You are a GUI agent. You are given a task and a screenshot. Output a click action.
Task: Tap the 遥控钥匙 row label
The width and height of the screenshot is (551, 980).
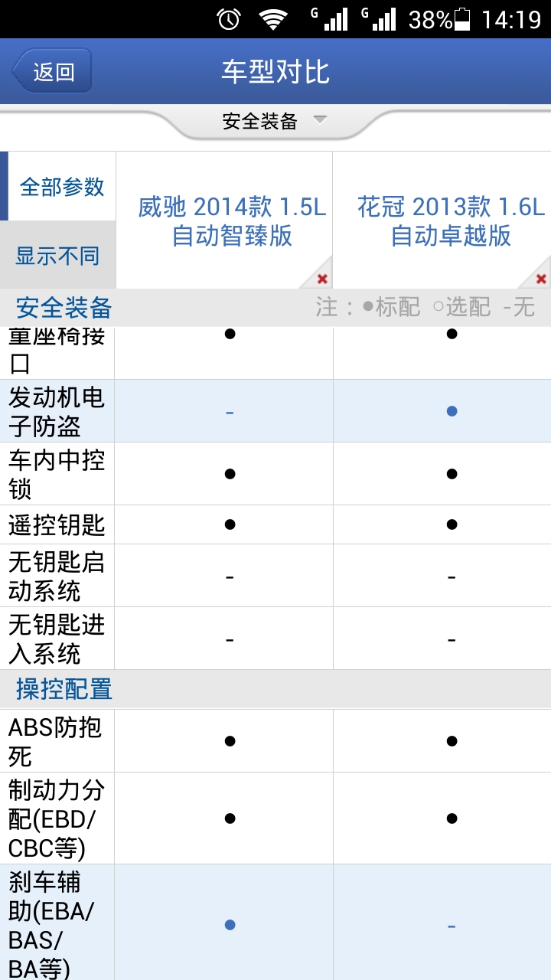(57, 525)
